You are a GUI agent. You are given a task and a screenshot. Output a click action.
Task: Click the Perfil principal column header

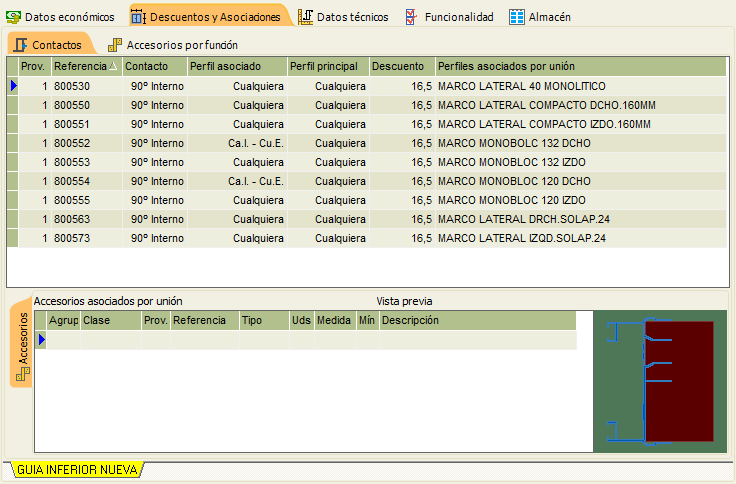(328, 66)
